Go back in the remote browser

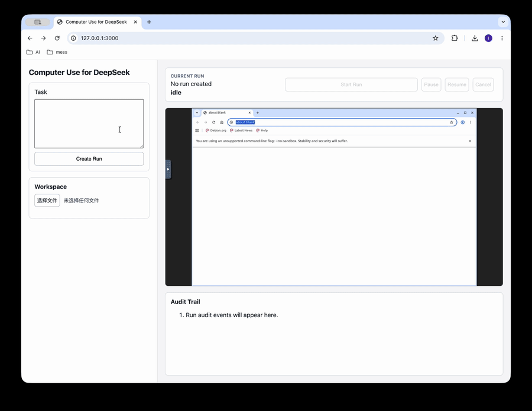click(x=198, y=122)
